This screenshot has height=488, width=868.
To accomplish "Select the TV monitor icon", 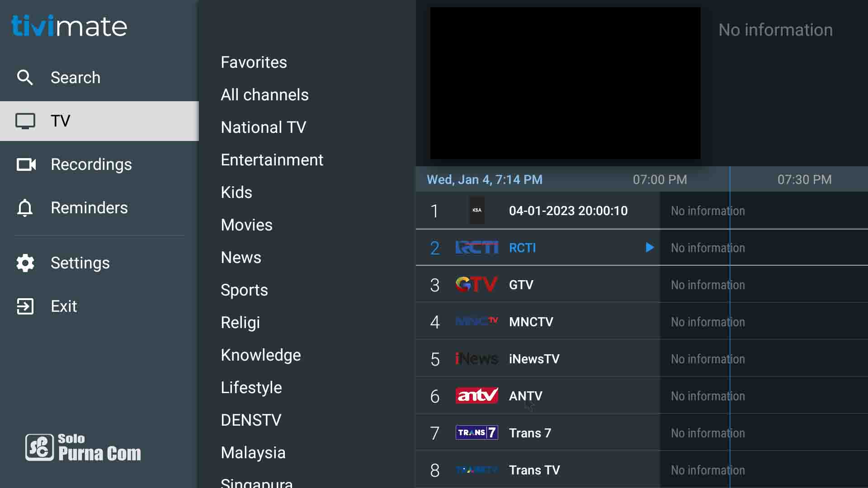I will pyautogui.click(x=25, y=121).
